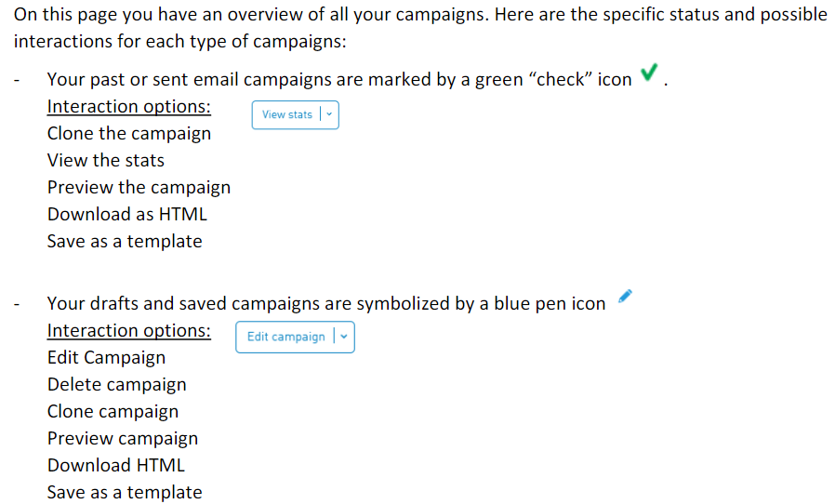Image resolution: width=835 pixels, height=504 pixels.
Task: Select the Preview the campaign text
Action: click(139, 188)
